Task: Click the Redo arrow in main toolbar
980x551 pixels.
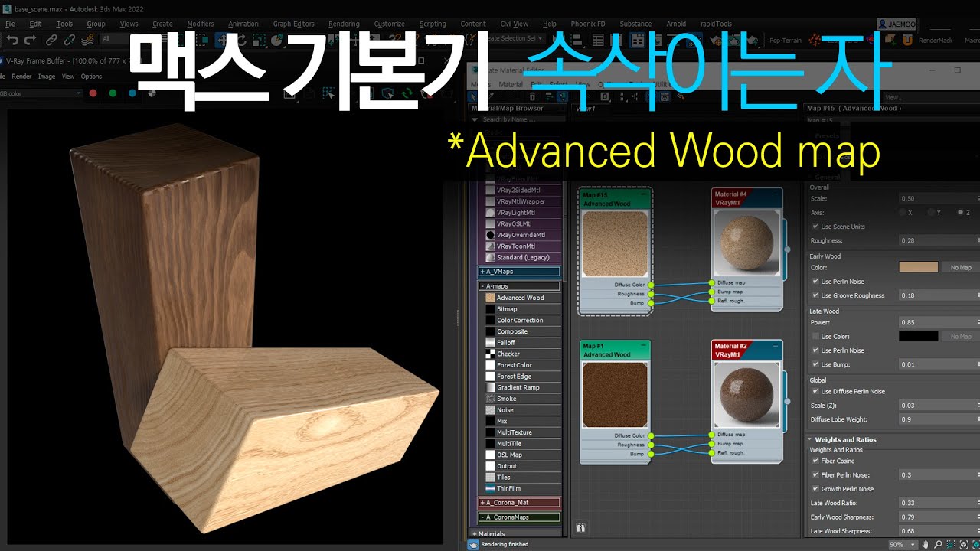Action: [x=31, y=39]
